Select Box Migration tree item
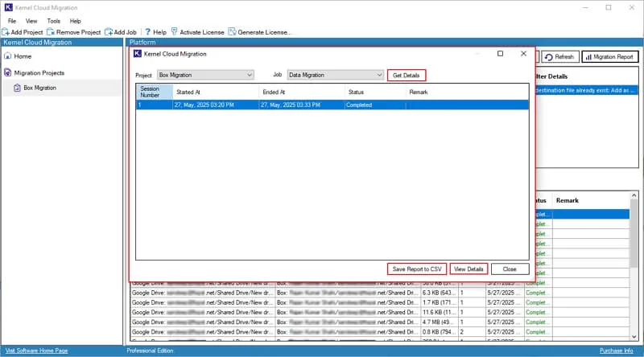Image resolution: width=644 pixels, height=357 pixels. (39, 88)
